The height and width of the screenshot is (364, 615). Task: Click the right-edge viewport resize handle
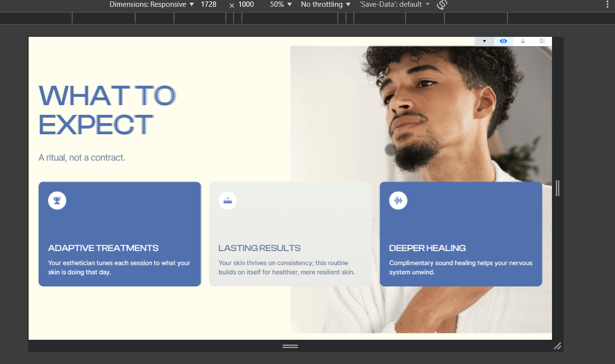(x=557, y=188)
